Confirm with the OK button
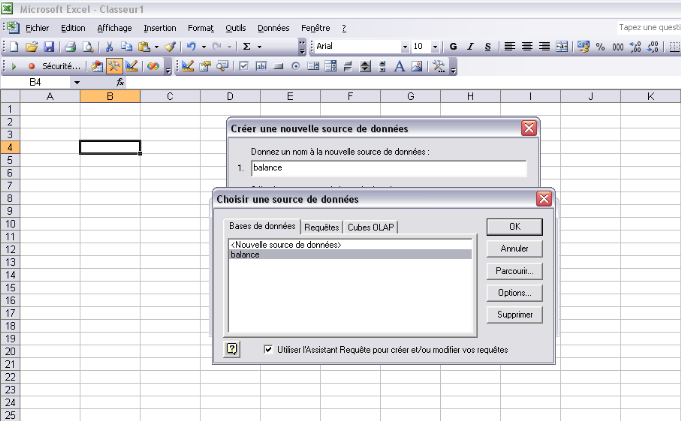The width and height of the screenshot is (681, 421). click(515, 227)
